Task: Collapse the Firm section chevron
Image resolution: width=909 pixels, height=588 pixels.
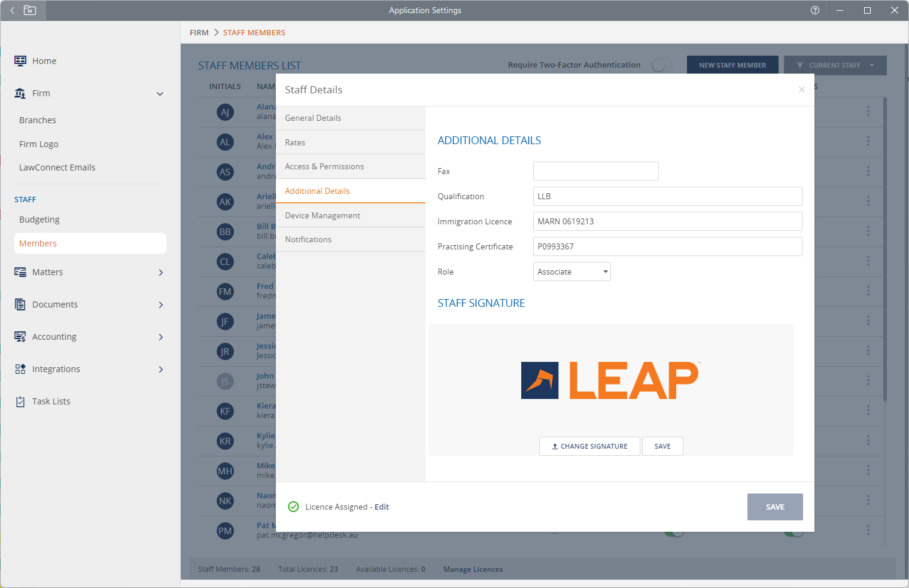Action: pyautogui.click(x=160, y=93)
